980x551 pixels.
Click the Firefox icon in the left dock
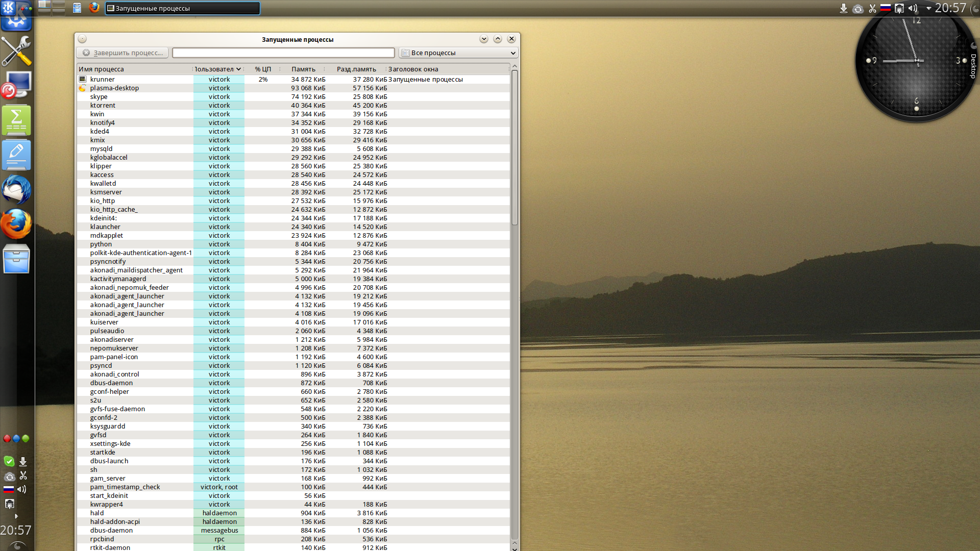16,224
